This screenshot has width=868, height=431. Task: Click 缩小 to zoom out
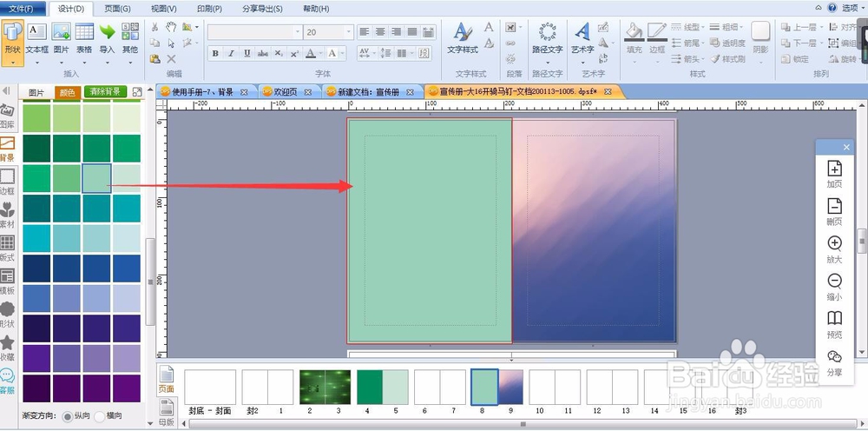[834, 287]
